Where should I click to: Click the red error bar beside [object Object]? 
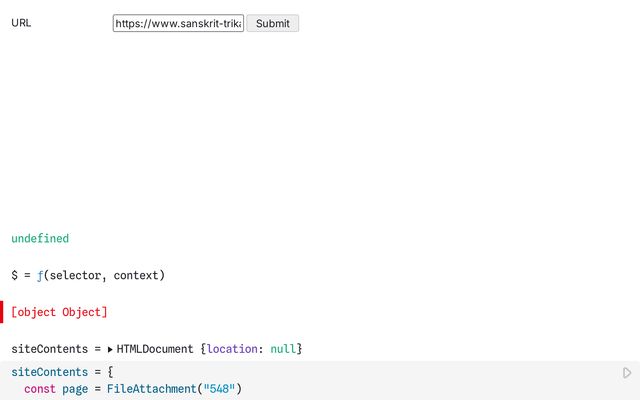coord(2,312)
